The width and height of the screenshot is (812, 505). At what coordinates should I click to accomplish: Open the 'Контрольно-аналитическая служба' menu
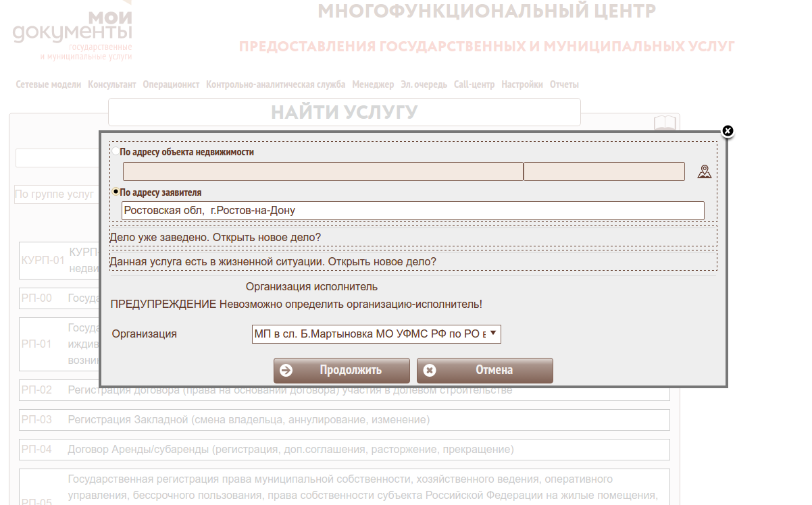coord(276,84)
